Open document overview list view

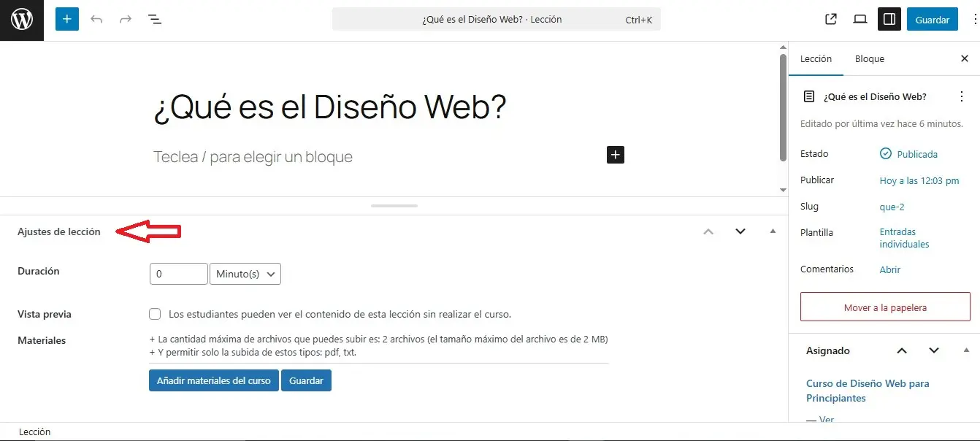pyautogui.click(x=155, y=20)
